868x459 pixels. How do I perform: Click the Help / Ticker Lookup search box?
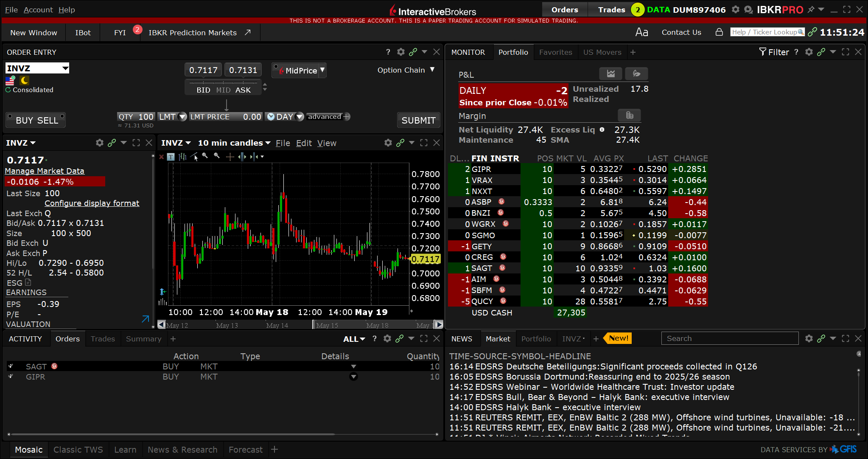[767, 32]
